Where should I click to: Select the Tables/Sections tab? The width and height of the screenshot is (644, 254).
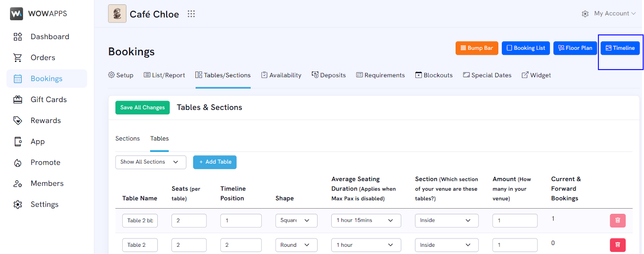coord(223,75)
